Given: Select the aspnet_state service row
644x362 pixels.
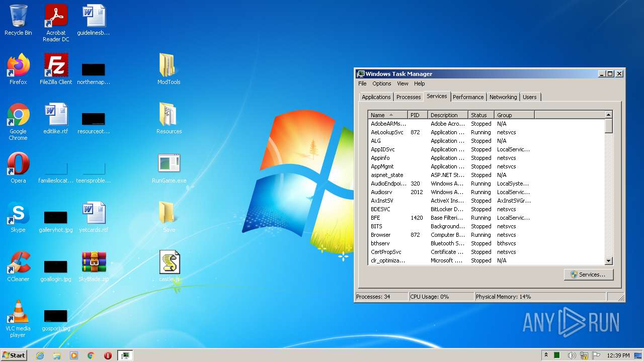Looking at the screenshot, I should pos(486,175).
